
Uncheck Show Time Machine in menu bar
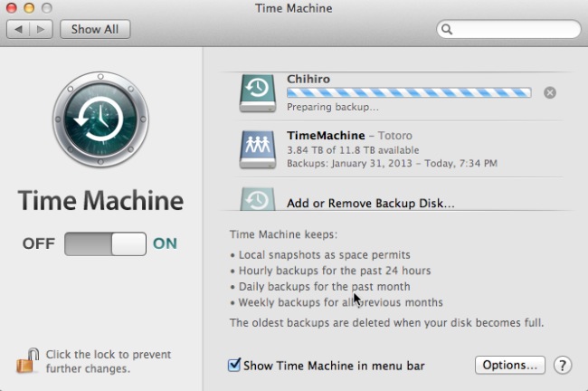point(234,365)
